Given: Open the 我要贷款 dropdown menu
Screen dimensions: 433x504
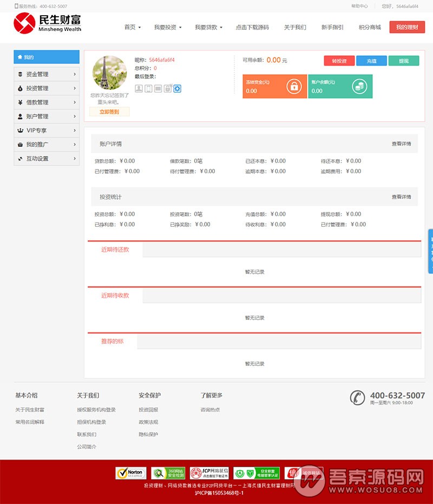Looking at the screenshot, I should coord(209,27).
